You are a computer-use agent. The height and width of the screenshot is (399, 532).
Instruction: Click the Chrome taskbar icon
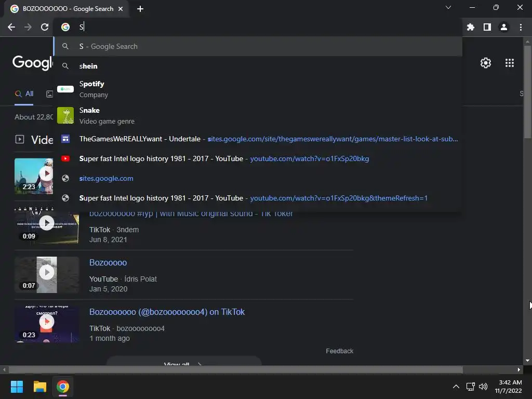(x=63, y=387)
